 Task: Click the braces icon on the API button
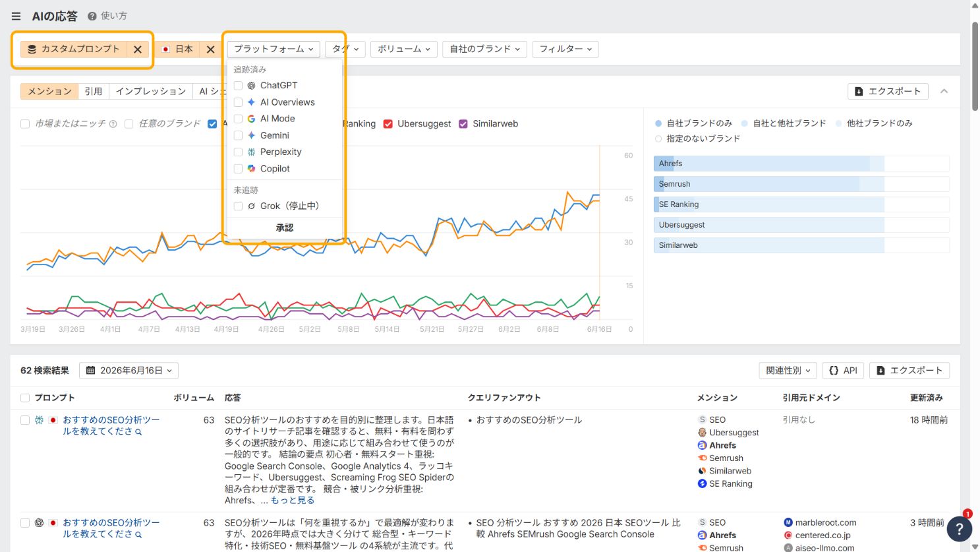834,371
